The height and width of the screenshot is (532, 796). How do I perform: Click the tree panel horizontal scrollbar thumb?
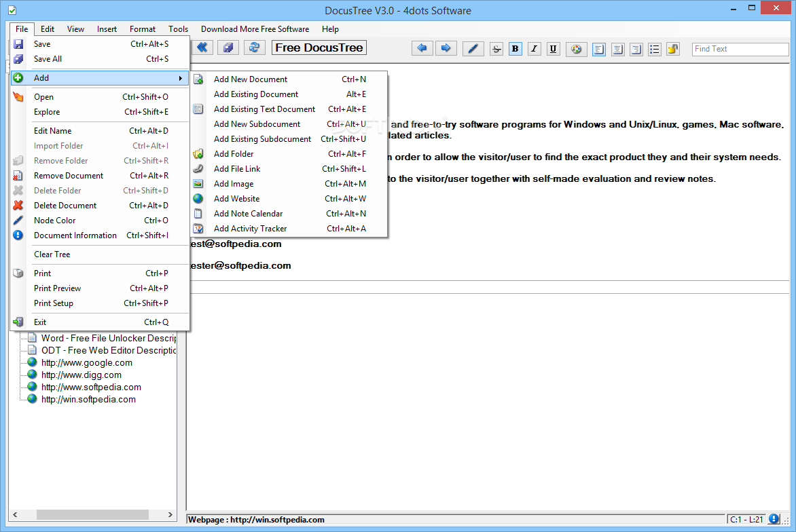92,515
